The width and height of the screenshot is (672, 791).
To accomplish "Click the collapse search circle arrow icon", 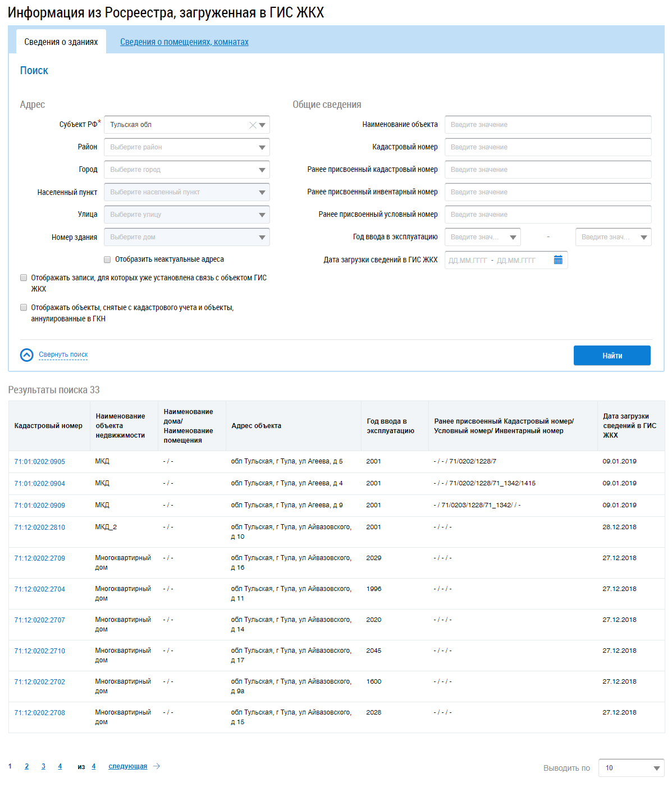I will (x=26, y=355).
